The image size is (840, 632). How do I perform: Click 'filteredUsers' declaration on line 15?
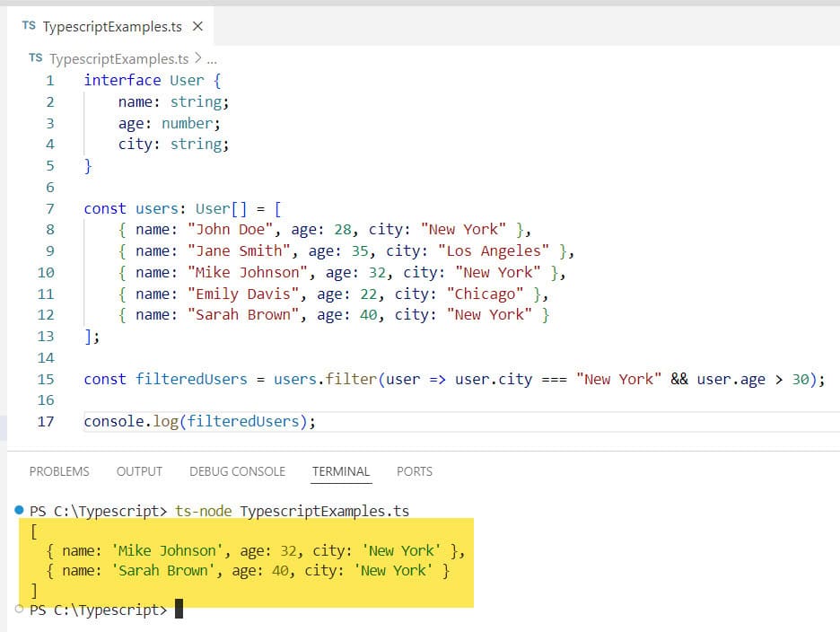click(191, 379)
